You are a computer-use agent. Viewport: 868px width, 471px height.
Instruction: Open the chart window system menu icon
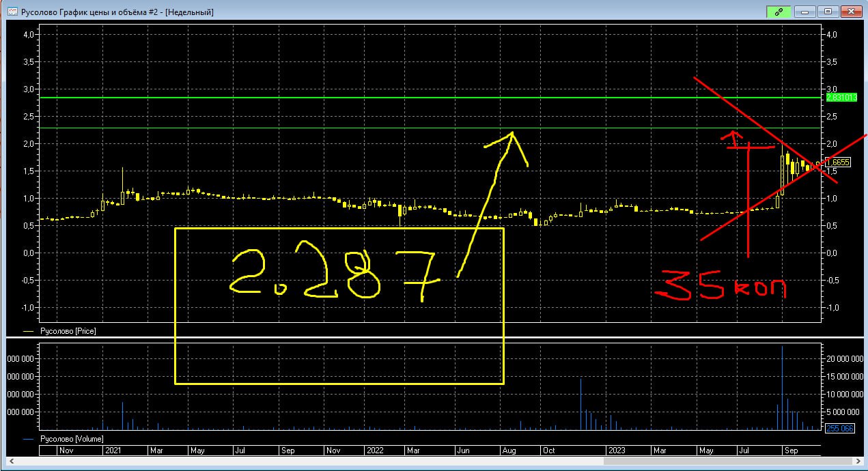pyautogui.click(x=12, y=12)
